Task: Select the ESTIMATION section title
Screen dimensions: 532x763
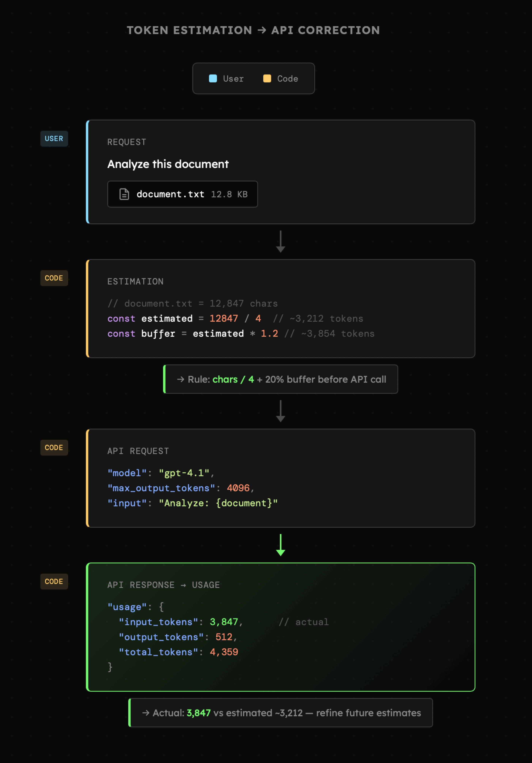Action: [x=135, y=281]
